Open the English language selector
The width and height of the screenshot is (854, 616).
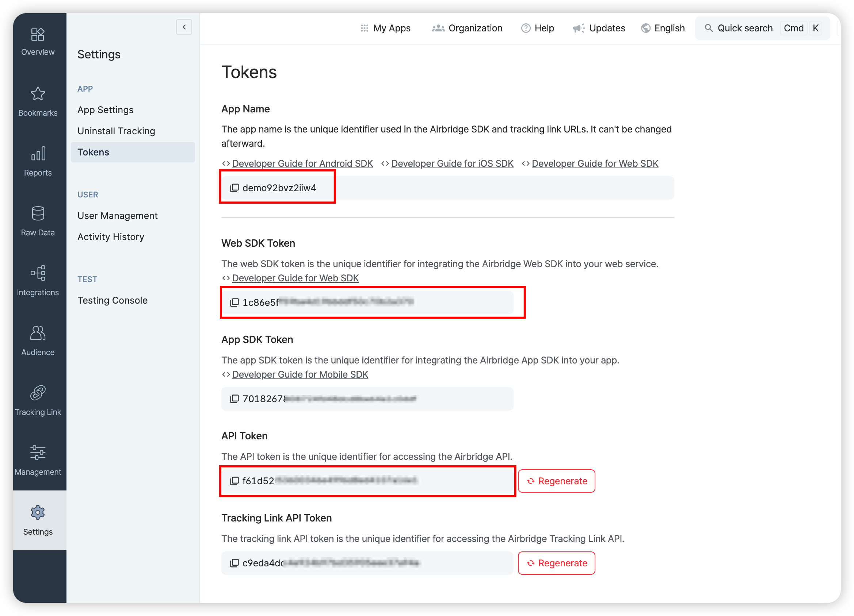(663, 28)
